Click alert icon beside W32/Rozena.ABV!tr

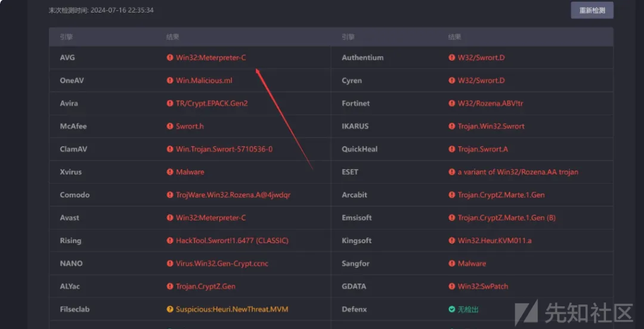(452, 104)
